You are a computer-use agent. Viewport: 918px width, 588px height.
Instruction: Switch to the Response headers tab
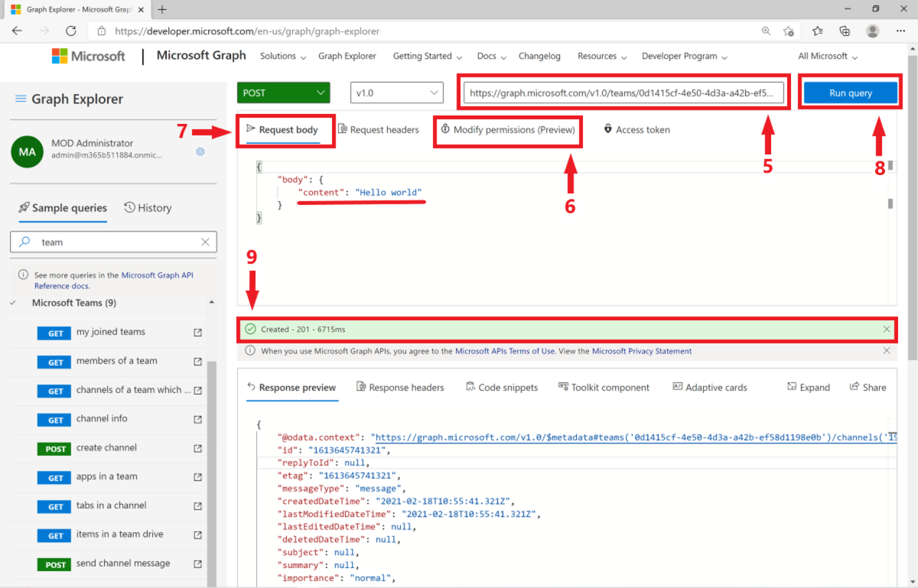(400, 387)
